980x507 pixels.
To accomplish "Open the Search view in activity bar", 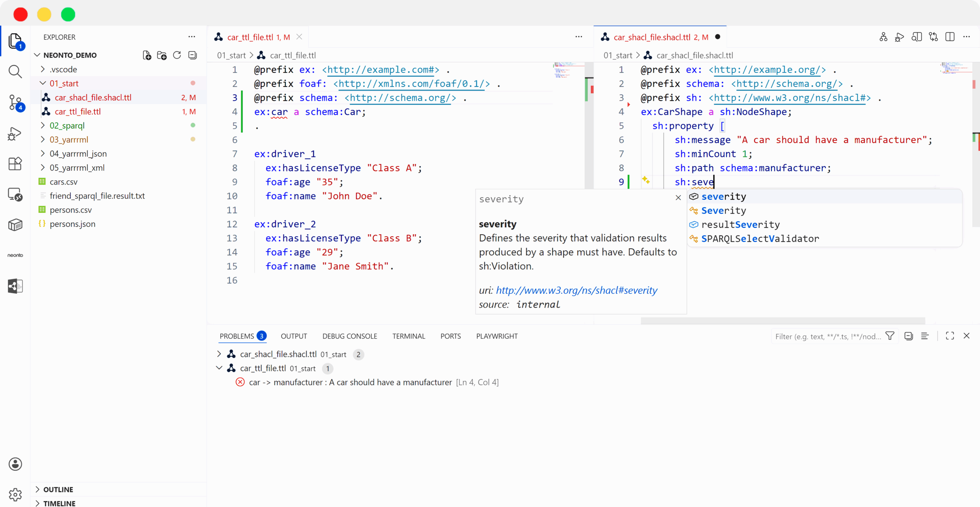I will [15, 72].
